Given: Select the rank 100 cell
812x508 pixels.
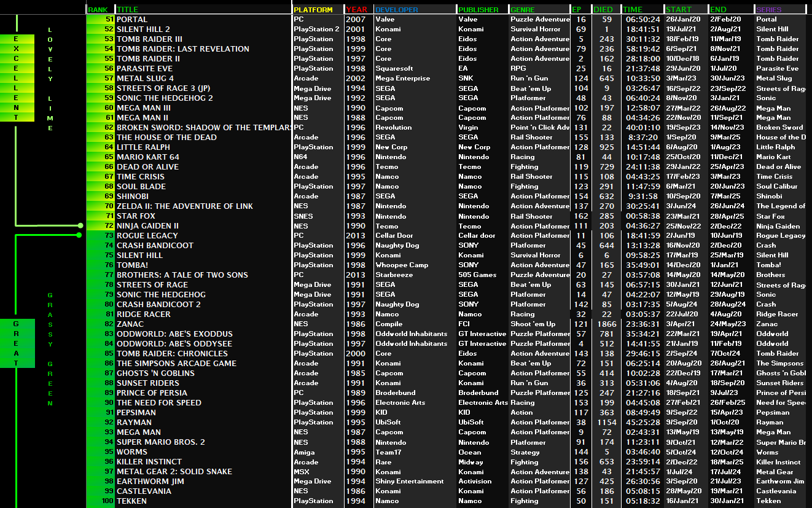Looking at the screenshot, I should pos(101,501).
